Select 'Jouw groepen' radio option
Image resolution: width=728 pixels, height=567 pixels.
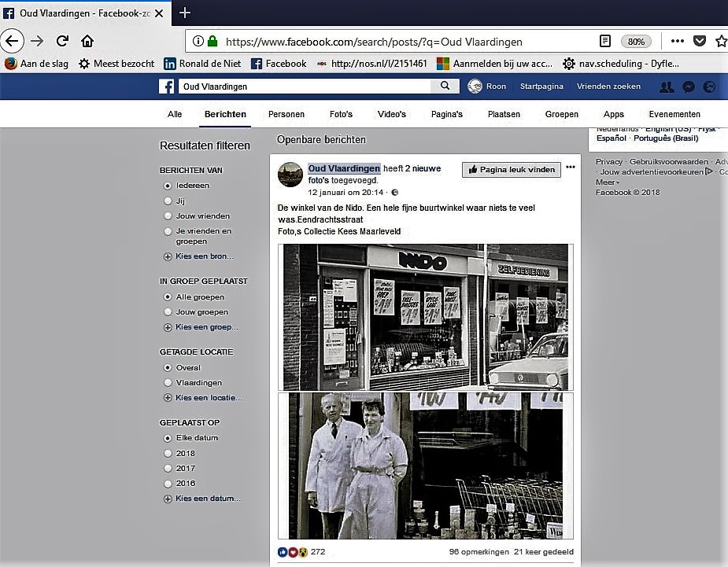168,311
